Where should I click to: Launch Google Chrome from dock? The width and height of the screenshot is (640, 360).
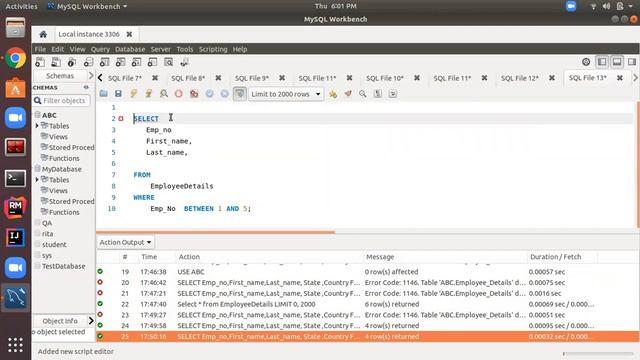point(16,58)
